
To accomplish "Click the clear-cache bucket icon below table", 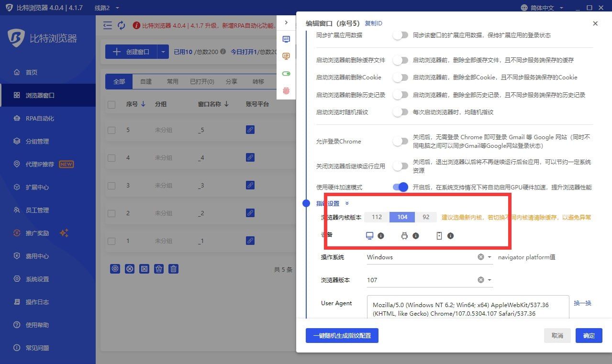I will coord(159,269).
